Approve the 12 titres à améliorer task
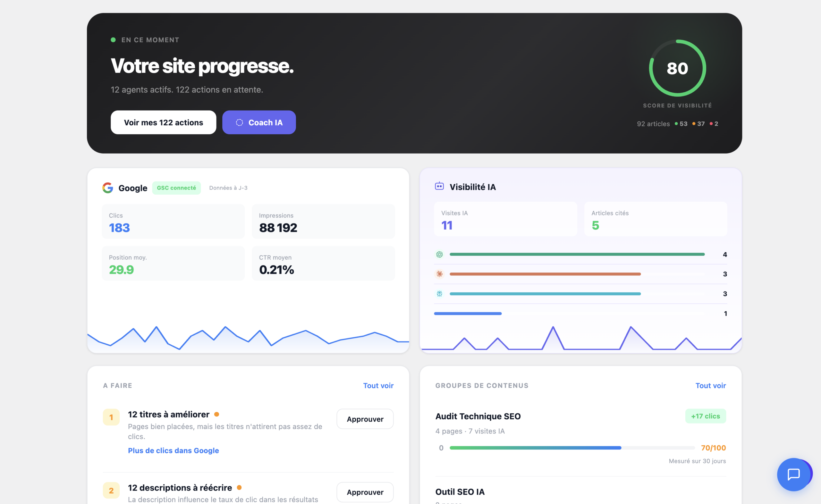821x504 pixels. point(365,419)
